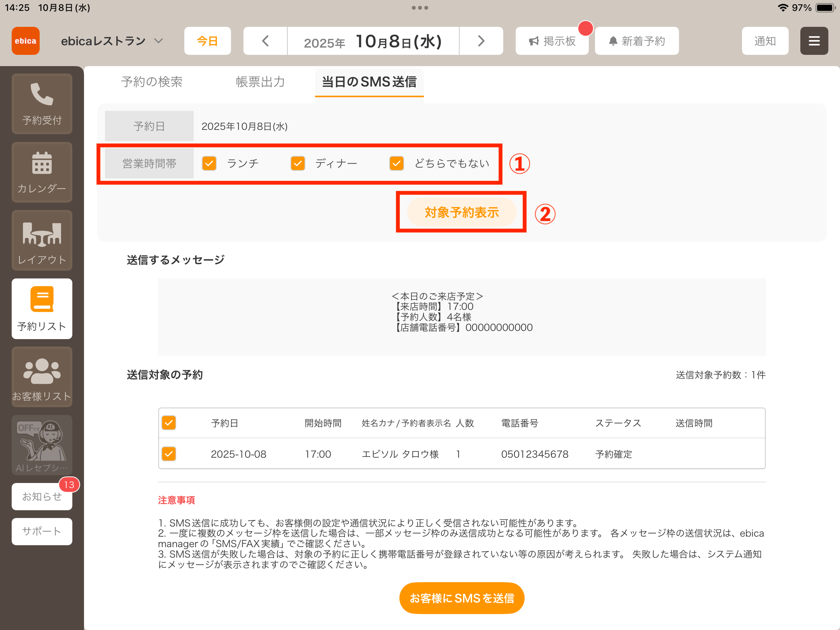Open お客様リスト customer list
This screenshot has width=840, height=630.
(42, 377)
